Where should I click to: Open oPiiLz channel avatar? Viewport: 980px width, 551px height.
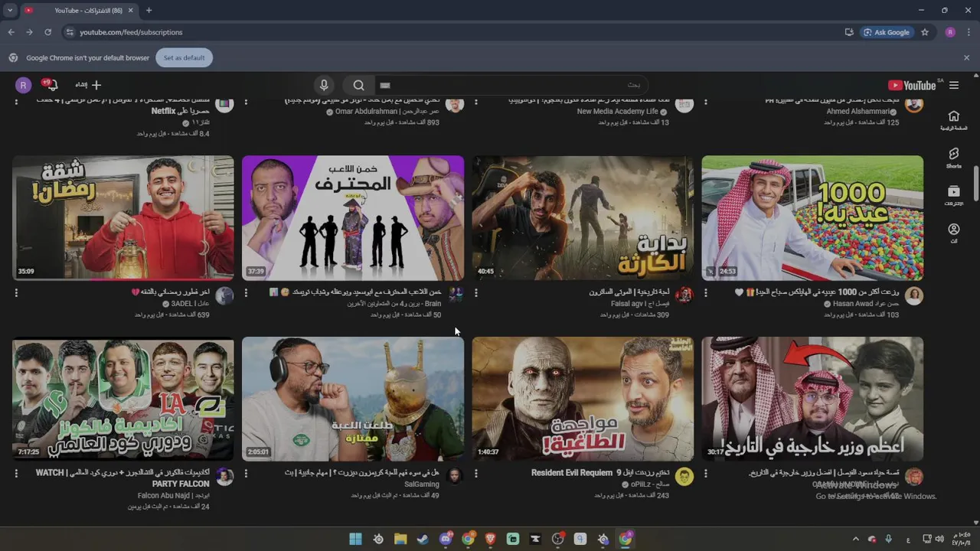(x=684, y=477)
